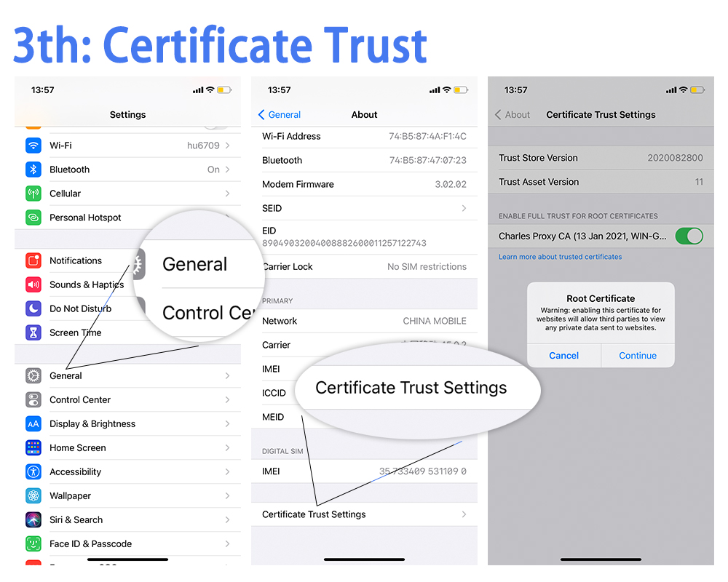The image size is (728, 582).
Task: Tap the Wi-Fi icon in Settings list
Action: coord(33,145)
